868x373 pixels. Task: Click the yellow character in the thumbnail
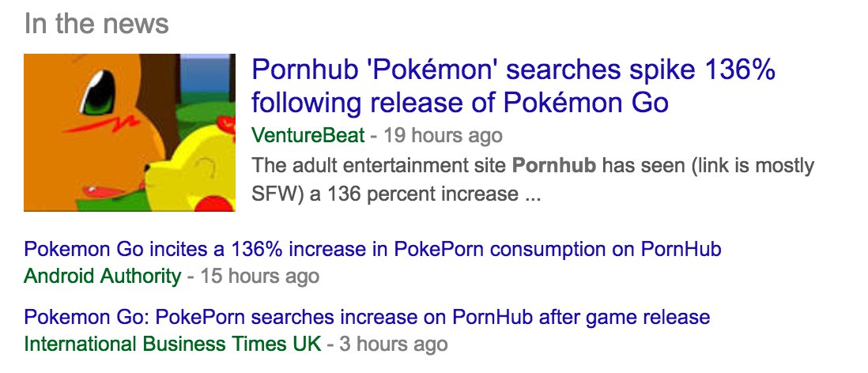(x=198, y=170)
